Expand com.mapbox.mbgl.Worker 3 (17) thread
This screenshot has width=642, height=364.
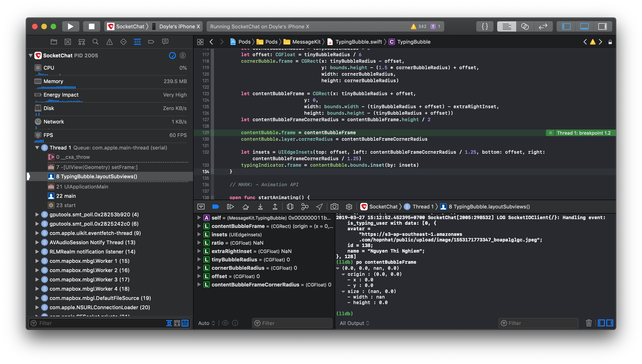[37, 279]
